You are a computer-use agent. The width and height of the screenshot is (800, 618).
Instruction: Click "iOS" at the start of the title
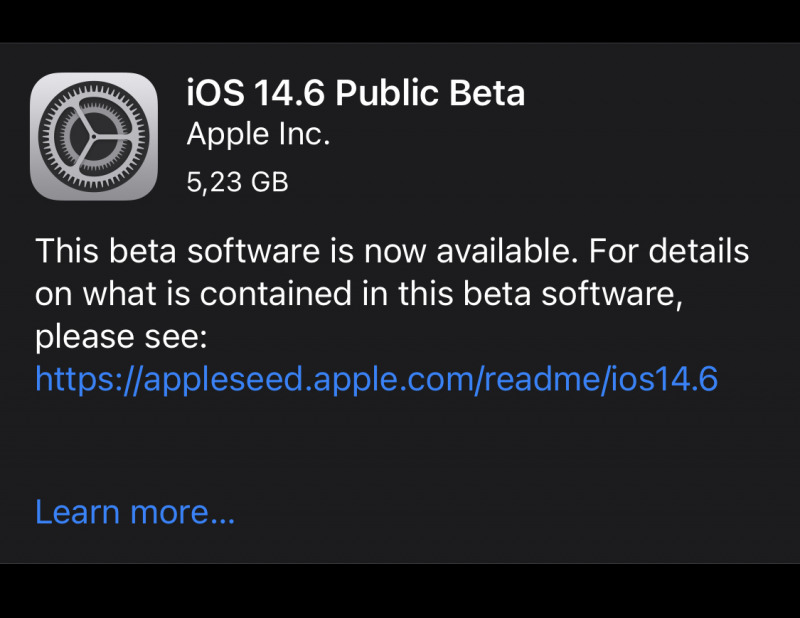[x=214, y=93]
